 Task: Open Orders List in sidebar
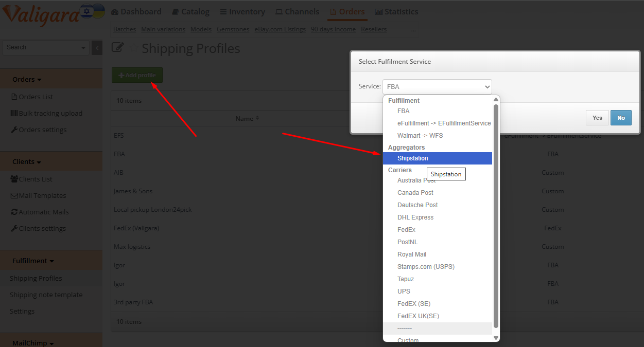(32, 97)
